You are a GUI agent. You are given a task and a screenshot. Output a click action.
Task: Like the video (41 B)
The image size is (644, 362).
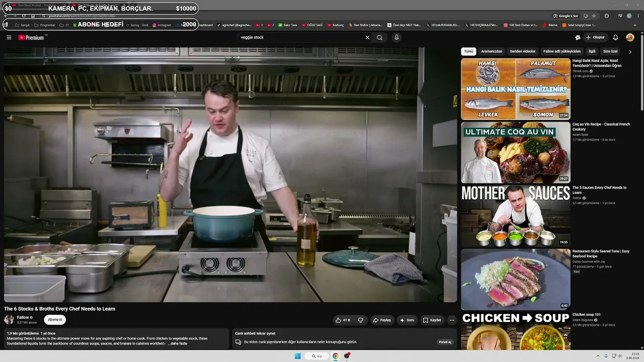pos(343,320)
